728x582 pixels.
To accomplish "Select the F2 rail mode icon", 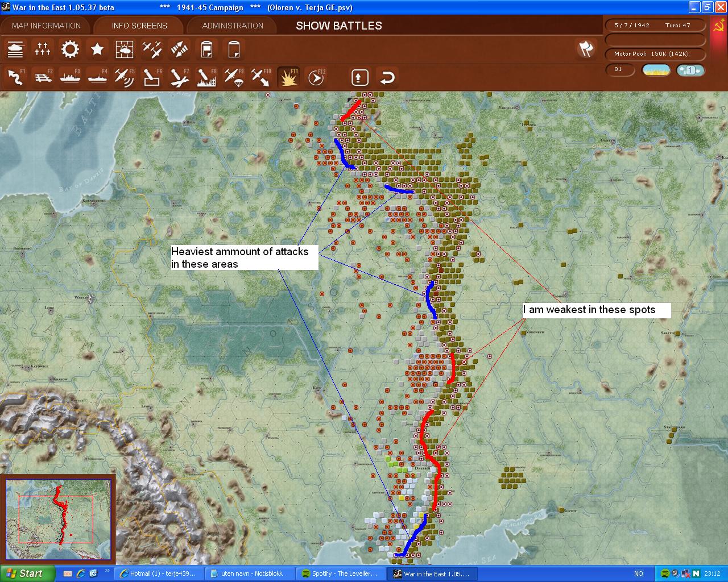I will tap(43, 77).
